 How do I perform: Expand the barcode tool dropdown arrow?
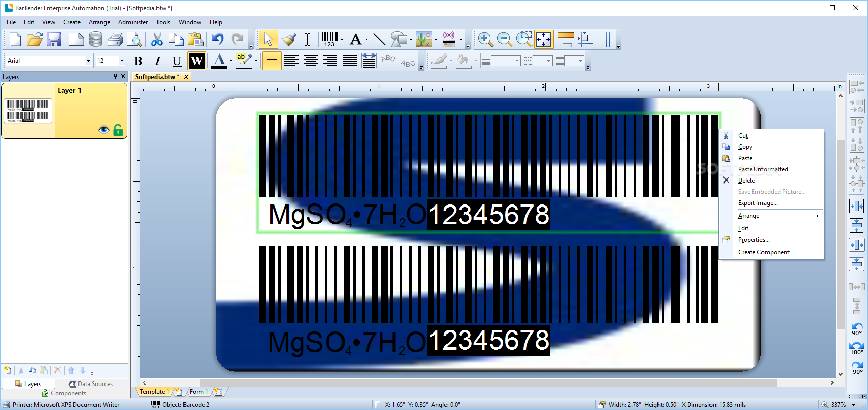click(x=341, y=39)
